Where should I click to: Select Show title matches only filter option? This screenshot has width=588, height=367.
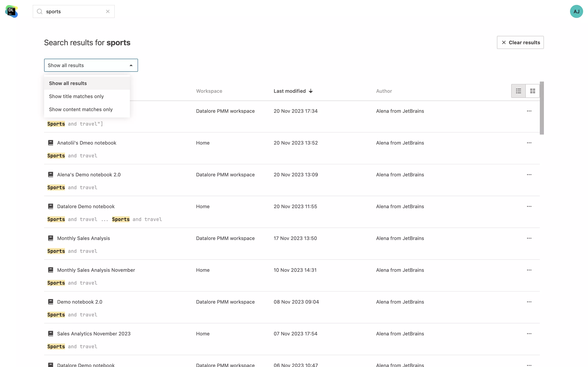(76, 96)
